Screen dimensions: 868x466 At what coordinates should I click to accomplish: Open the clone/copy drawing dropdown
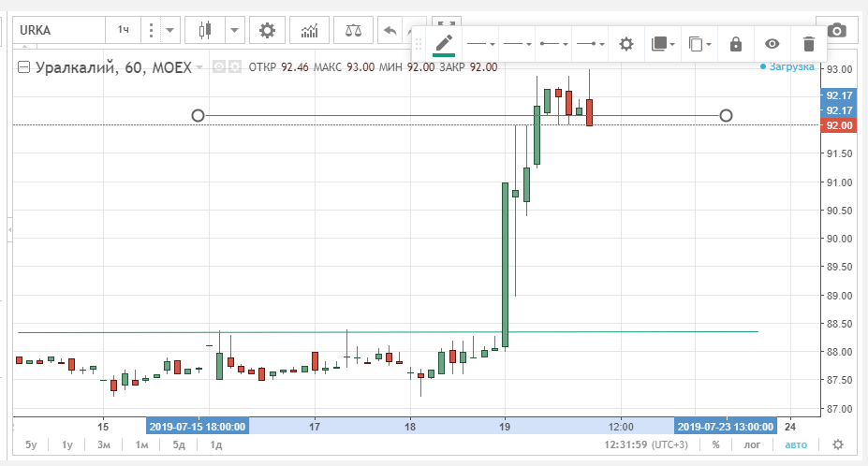click(699, 44)
